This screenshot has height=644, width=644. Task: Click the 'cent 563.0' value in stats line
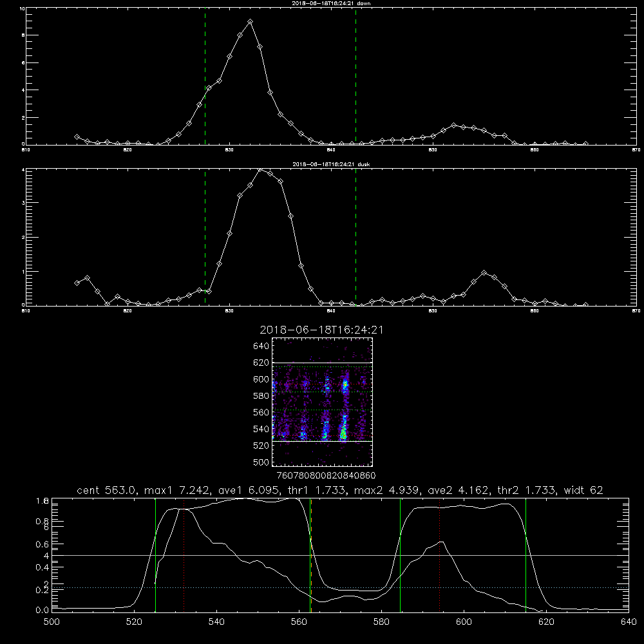[106, 490]
